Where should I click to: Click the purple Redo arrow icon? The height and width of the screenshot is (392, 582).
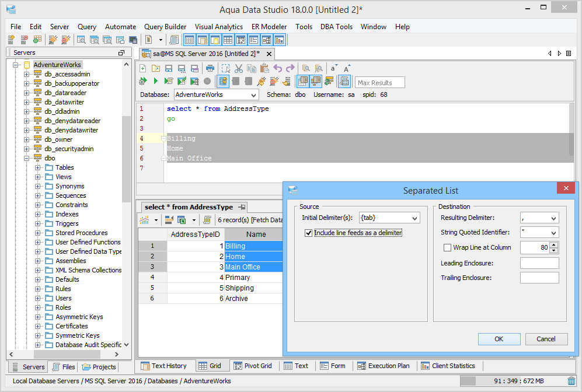290,68
